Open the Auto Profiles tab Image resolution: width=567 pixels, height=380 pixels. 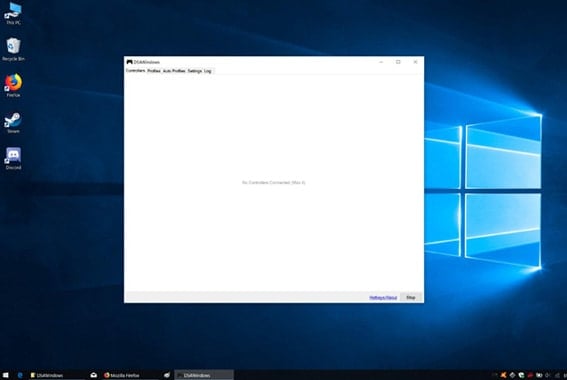[174, 71]
